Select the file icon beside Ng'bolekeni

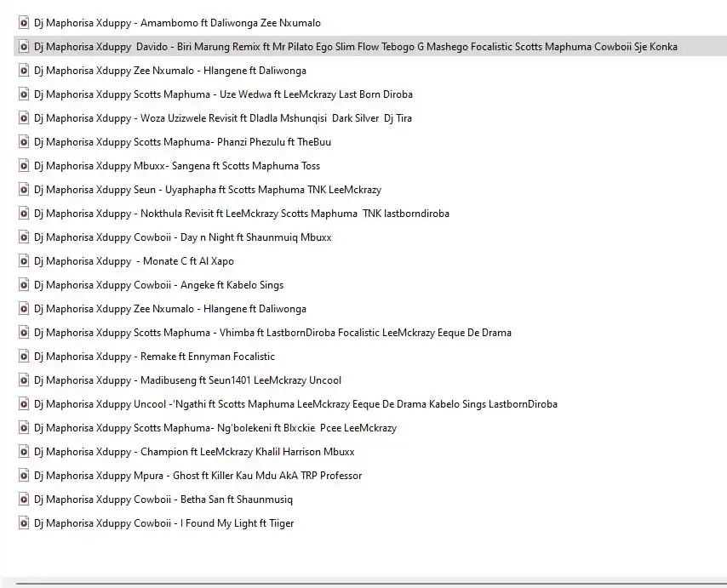[x=24, y=428]
